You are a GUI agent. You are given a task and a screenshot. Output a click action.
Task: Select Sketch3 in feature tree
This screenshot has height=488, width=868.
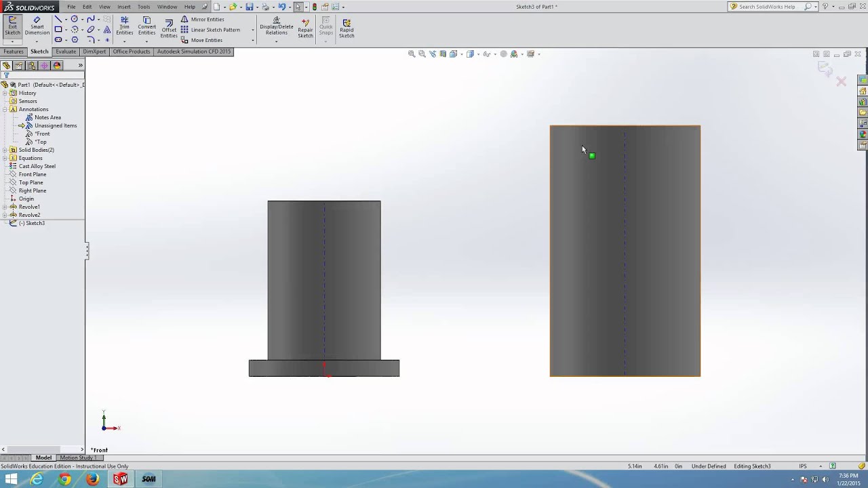32,223
